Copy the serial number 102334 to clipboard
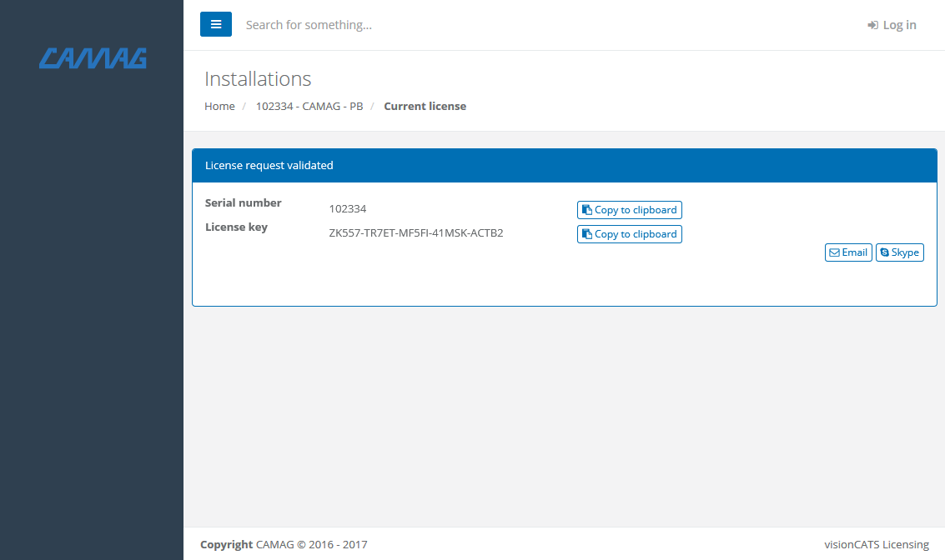The height and width of the screenshot is (560, 945). click(629, 209)
